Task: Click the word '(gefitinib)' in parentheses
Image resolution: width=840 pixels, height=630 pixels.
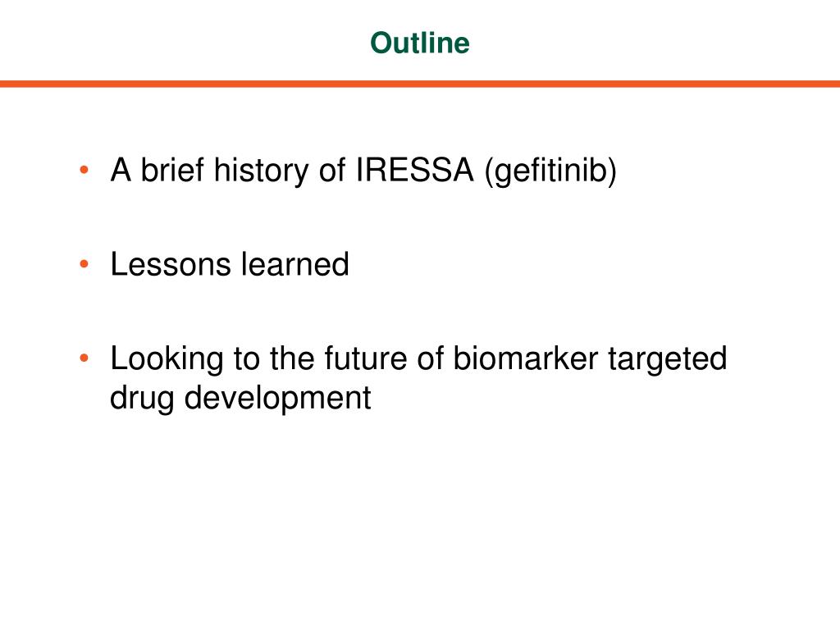Action: click(550, 171)
